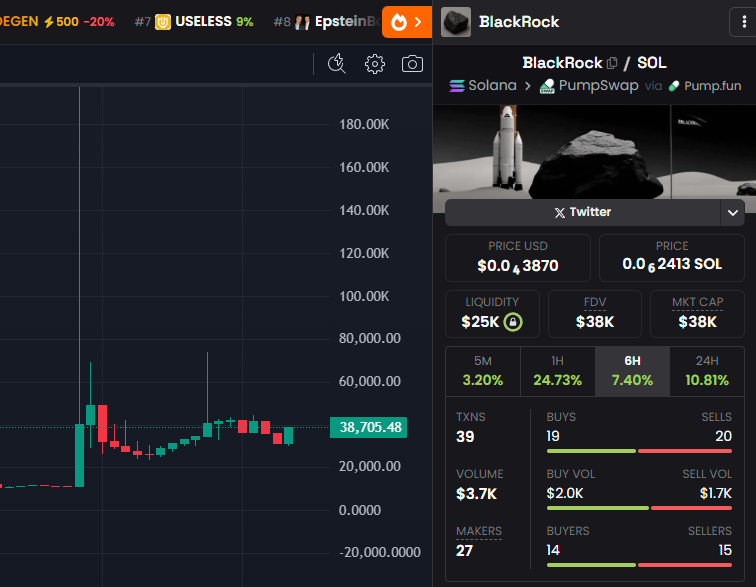Select the 24H timeframe tab
756x587 pixels.
pos(707,371)
